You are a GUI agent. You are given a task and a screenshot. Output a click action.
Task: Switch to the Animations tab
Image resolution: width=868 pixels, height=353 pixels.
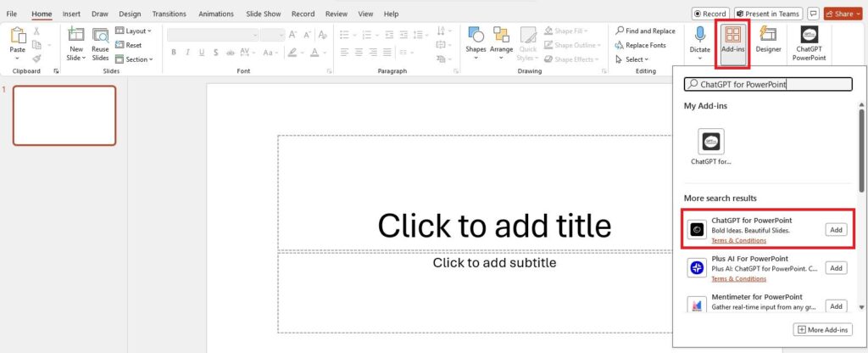(x=216, y=14)
